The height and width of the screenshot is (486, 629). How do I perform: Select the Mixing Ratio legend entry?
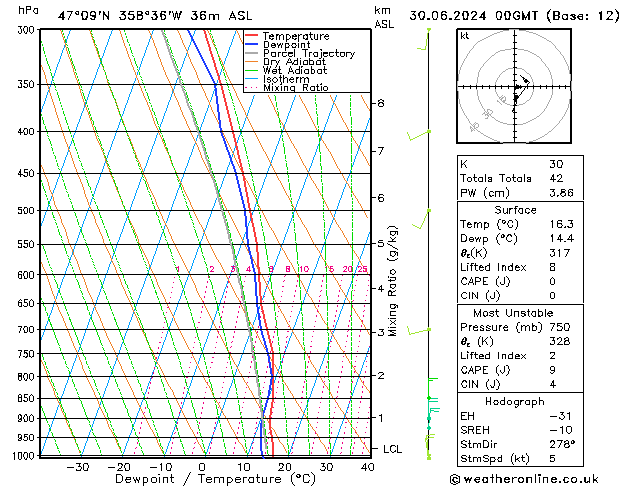point(295,88)
